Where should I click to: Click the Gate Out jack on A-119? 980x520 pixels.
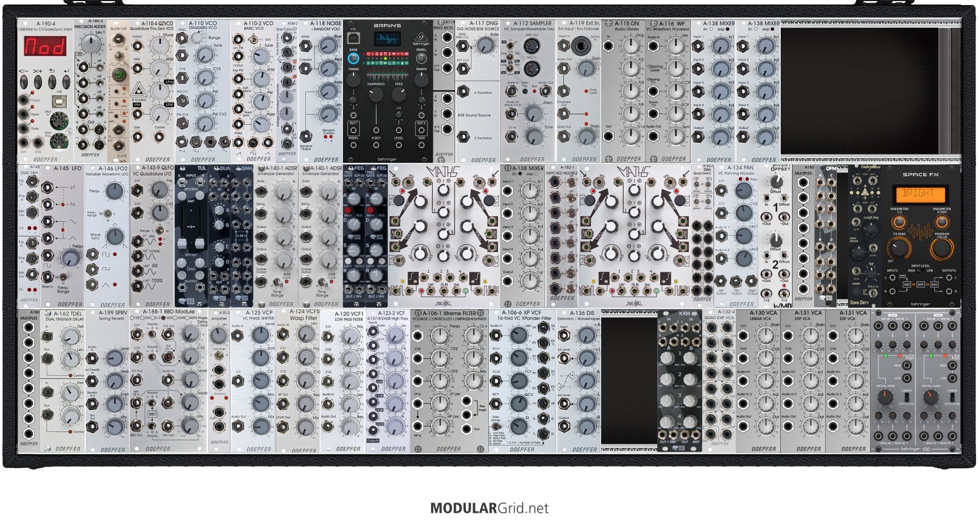click(564, 136)
